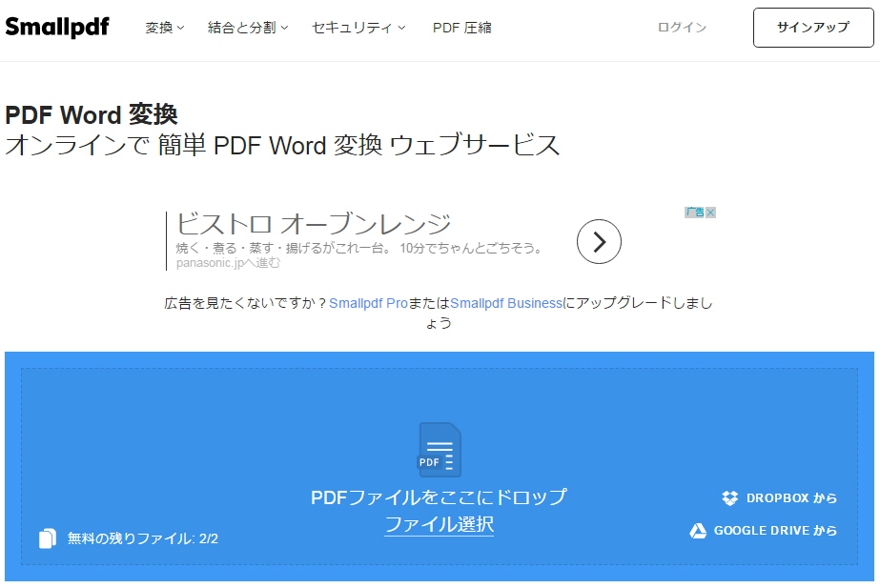Click the ログイン link
The width and height of the screenshot is (880, 588).
pos(682,27)
